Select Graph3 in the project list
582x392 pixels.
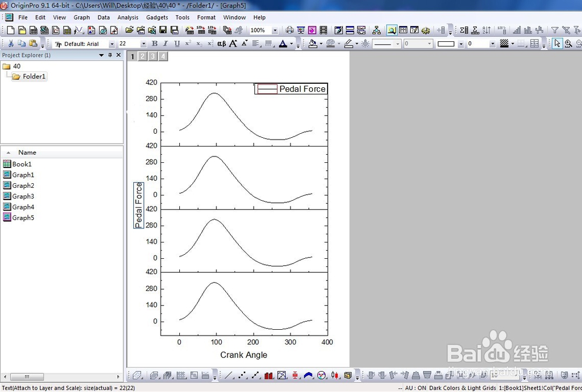click(x=23, y=196)
